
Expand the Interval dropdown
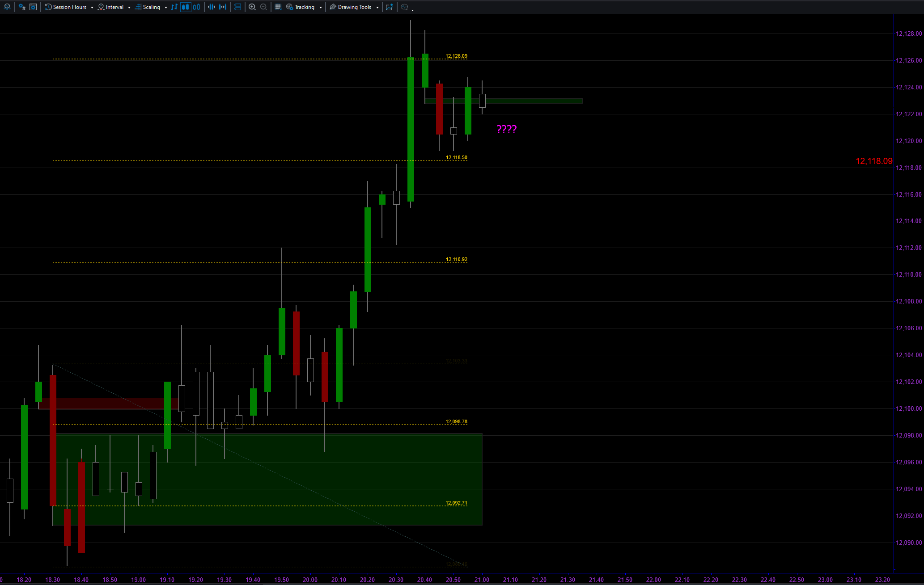(114, 7)
